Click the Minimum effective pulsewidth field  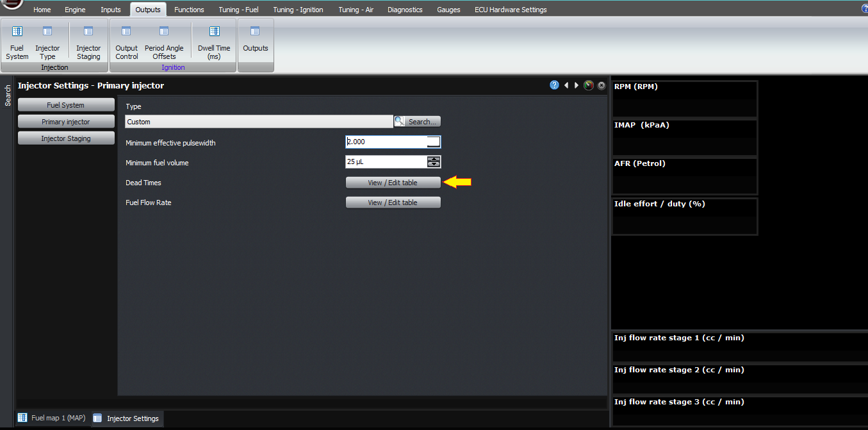[x=393, y=142]
